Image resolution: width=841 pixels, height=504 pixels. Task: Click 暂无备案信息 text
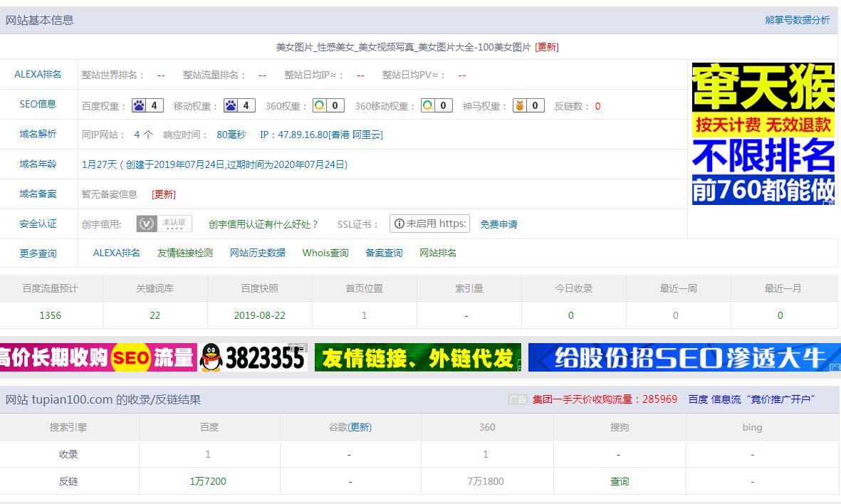tap(110, 194)
